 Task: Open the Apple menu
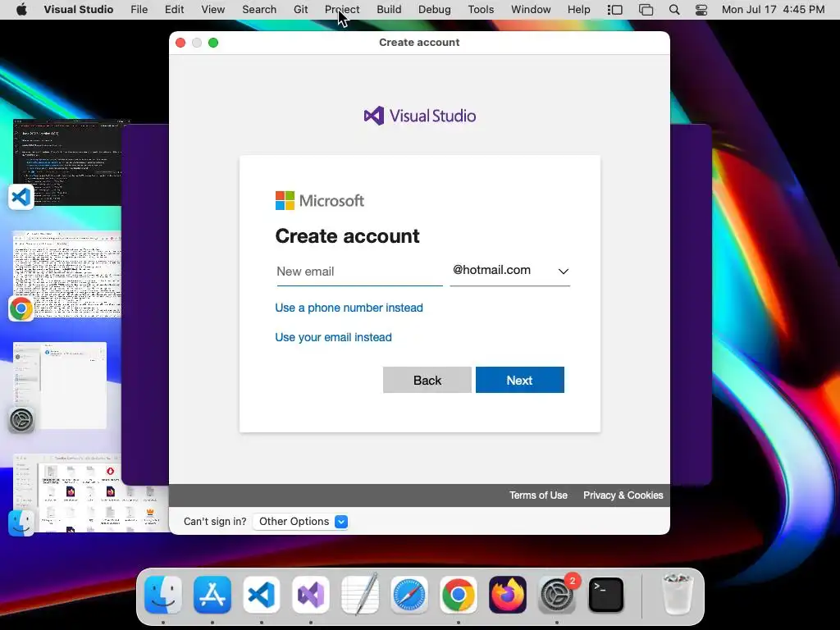(21, 10)
